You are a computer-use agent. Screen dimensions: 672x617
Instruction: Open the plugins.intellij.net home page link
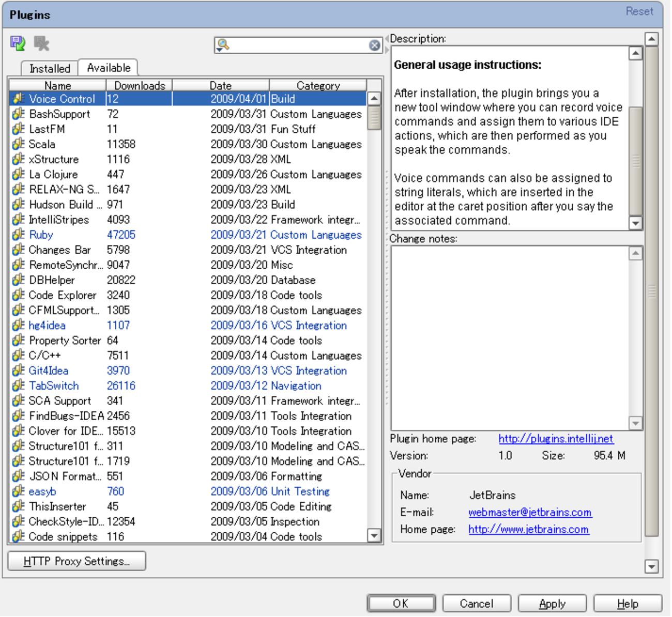click(x=556, y=439)
